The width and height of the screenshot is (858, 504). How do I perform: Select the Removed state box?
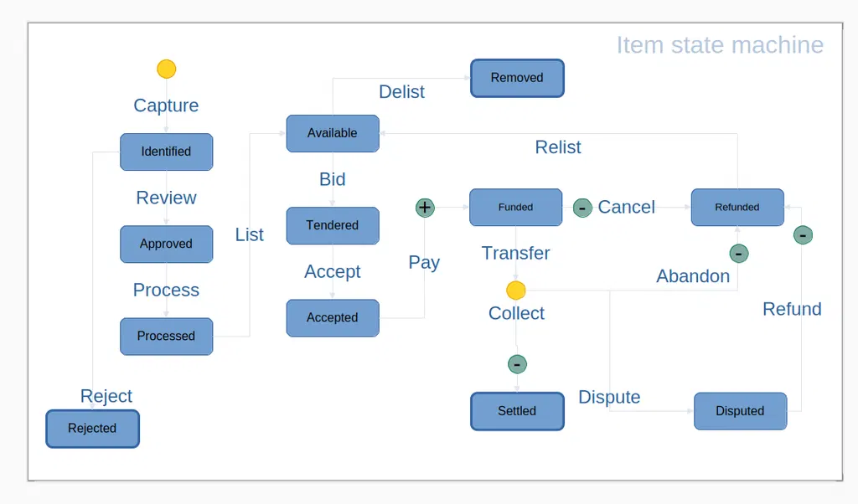(x=517, y=78)
